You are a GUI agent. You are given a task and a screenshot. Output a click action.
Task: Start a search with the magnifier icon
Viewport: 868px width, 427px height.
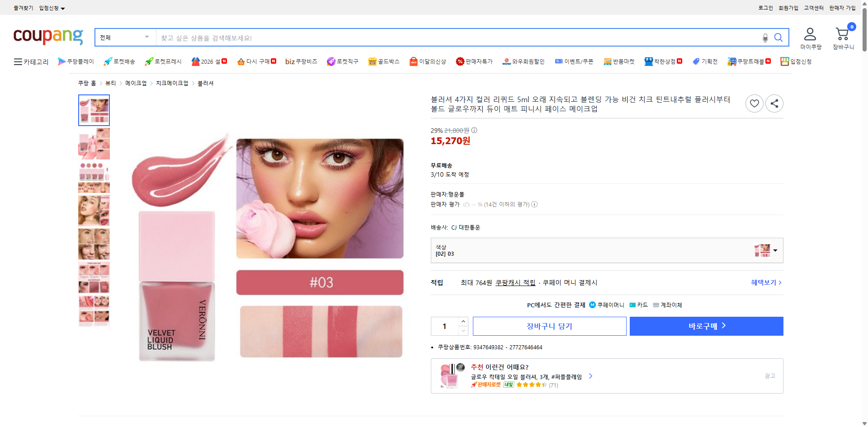tap(778, 38)
